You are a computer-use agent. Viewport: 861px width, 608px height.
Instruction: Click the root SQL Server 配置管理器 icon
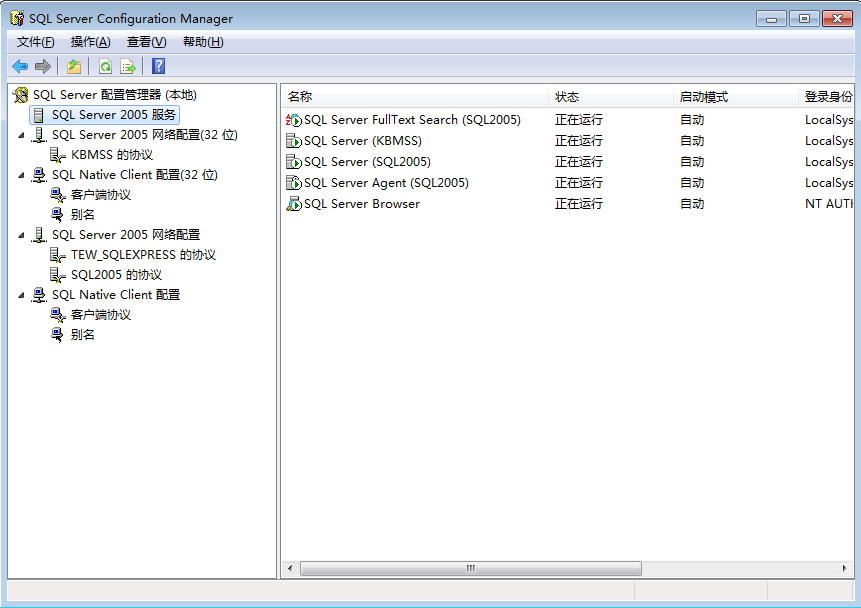(x=20, y=95)
